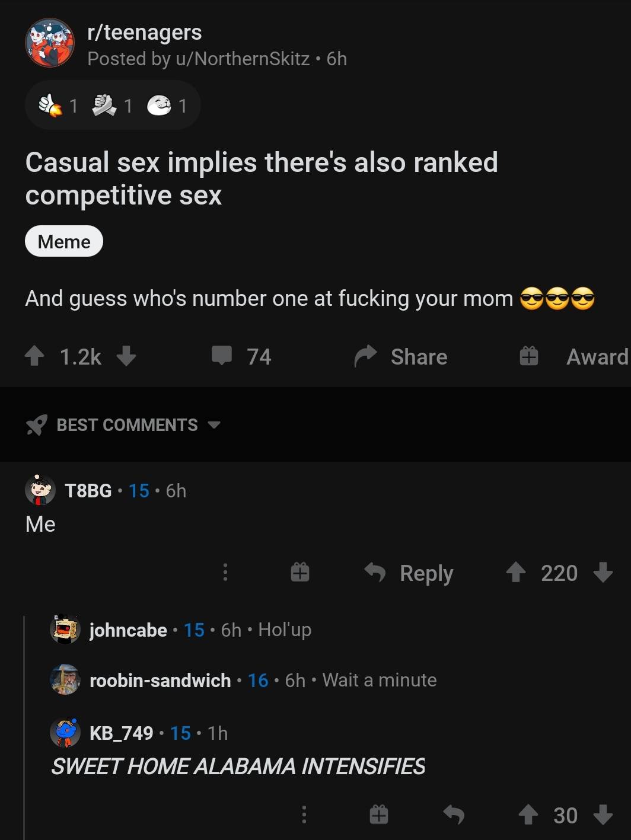This screenshot has height=840, width=631.
Task: Give an award to the post
Action: pyautogui.click(x=573, y=356)
